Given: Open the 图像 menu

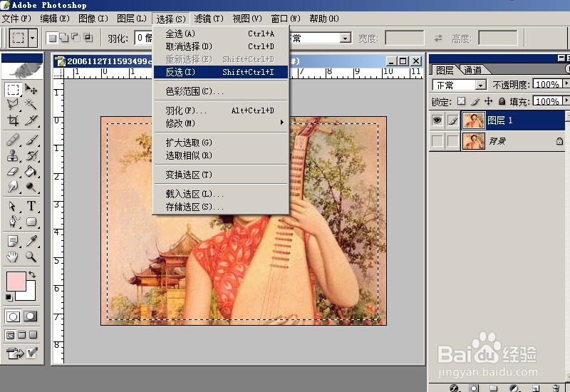Looking at the screenshot, I should [x=93, y=19].
